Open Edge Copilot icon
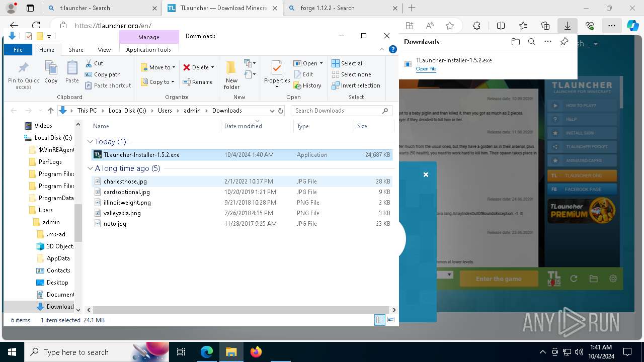This screenshot has width=644, height=362. [632, 26]
